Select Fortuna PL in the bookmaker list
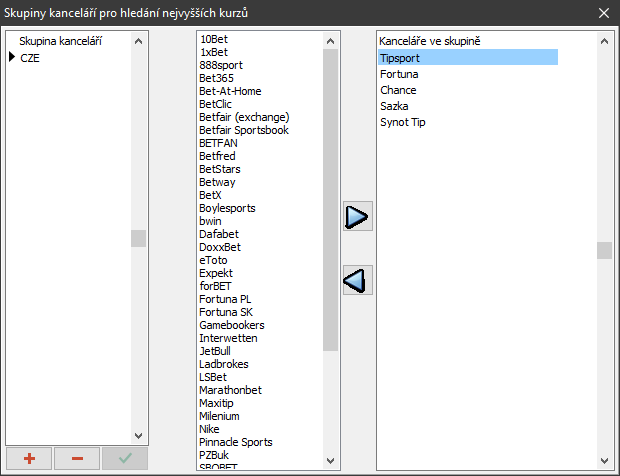 [x=225, y=299]
